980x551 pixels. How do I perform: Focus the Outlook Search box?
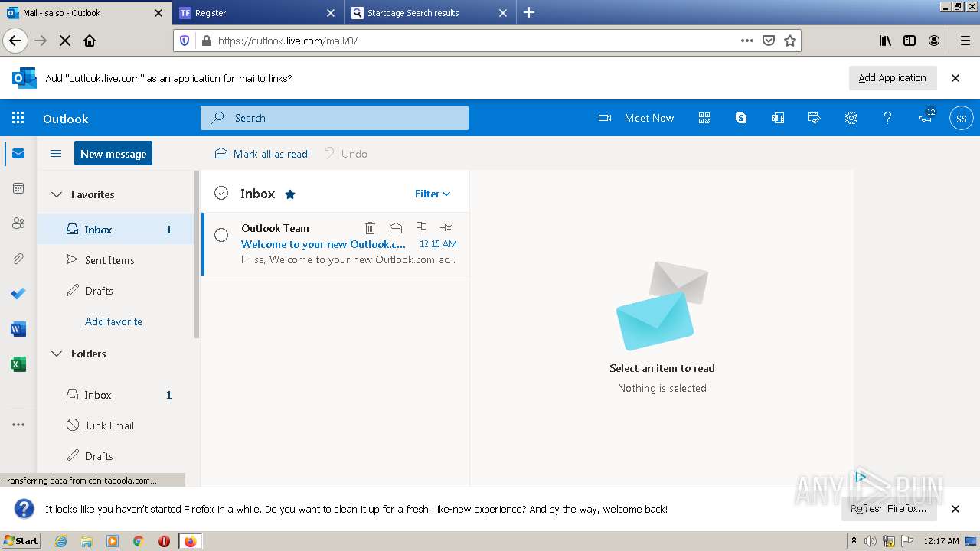[x=335, y=118]
